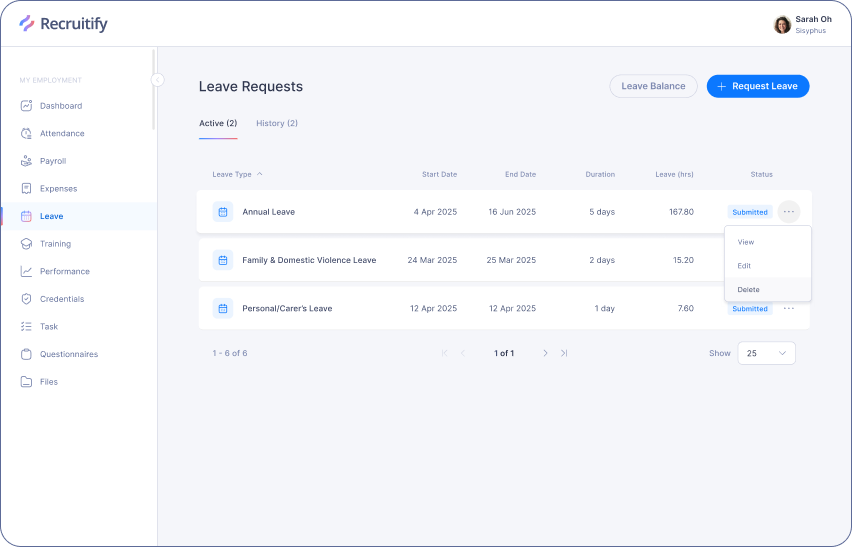Click the Attendance clock icon
Screen dimensions: 852x547
click(27, 133)
